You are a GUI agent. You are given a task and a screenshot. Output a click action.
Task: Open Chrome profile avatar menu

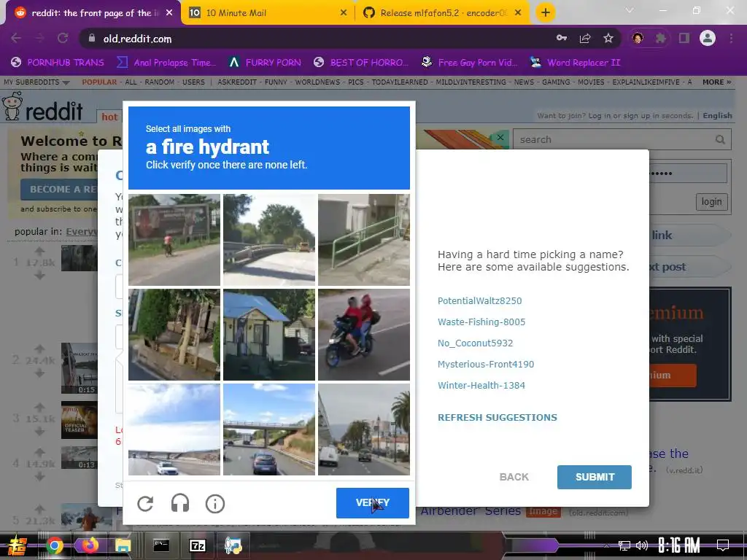pos(708,38)
